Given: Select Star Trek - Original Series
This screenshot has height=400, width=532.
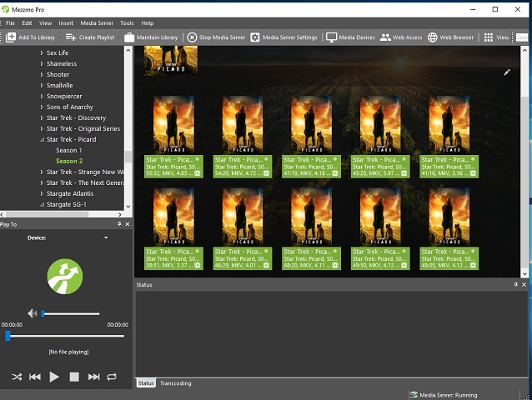Looking at the screenshot, I should (83, 128).
